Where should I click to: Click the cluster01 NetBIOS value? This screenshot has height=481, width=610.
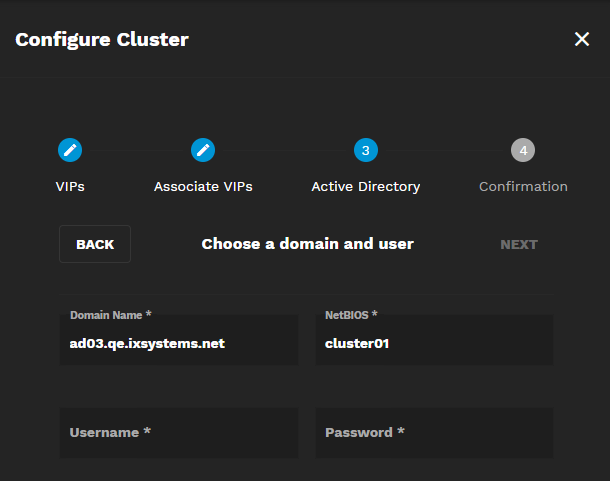click(x=357, y=344)
